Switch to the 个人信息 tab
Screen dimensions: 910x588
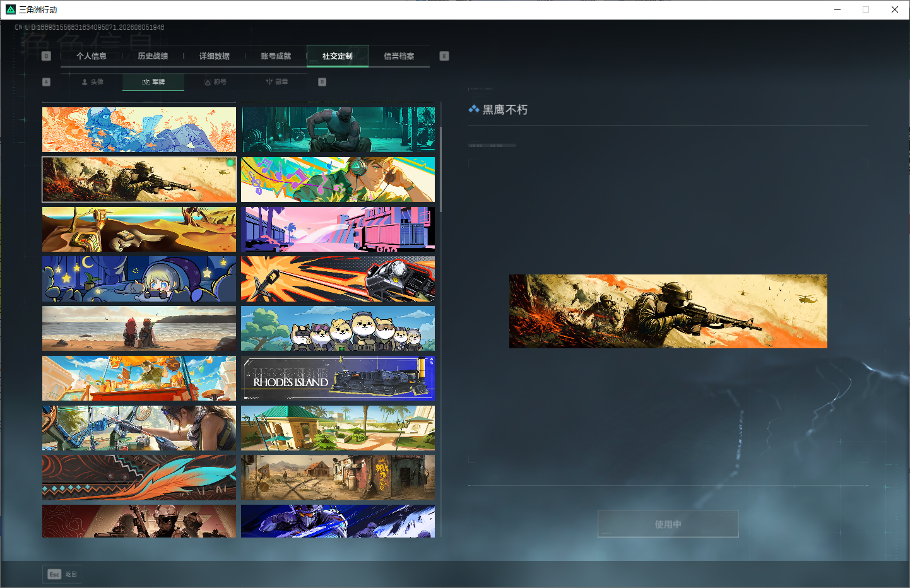pyautogui.click(x=92, y=56)
